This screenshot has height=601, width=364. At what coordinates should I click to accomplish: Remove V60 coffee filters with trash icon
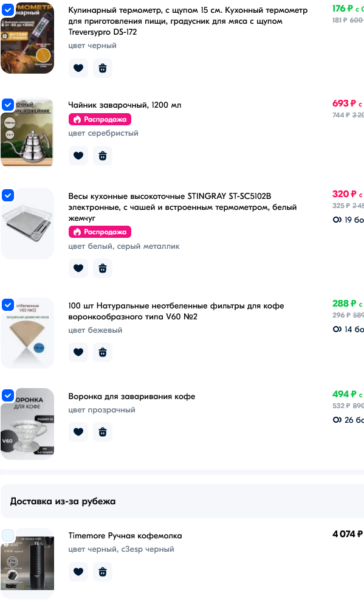pyautogui.click(x=103, y=352)
